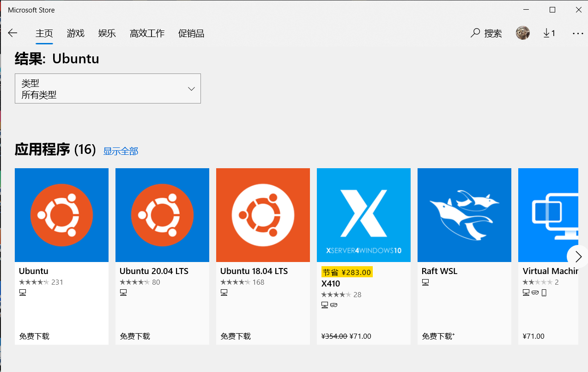
Task: Open the See more ellipsis menu
Action: coord(578,33)
